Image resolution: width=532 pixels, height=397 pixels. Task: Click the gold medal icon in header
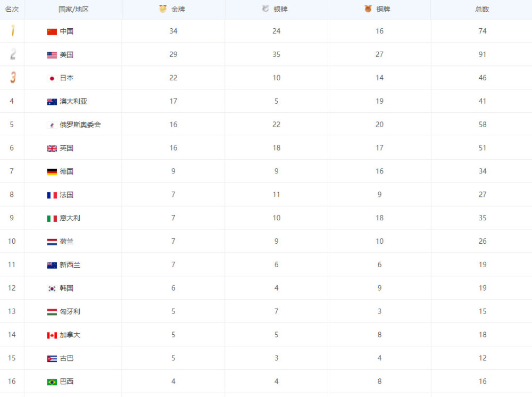pyautogui.click(x=163, y=9)
